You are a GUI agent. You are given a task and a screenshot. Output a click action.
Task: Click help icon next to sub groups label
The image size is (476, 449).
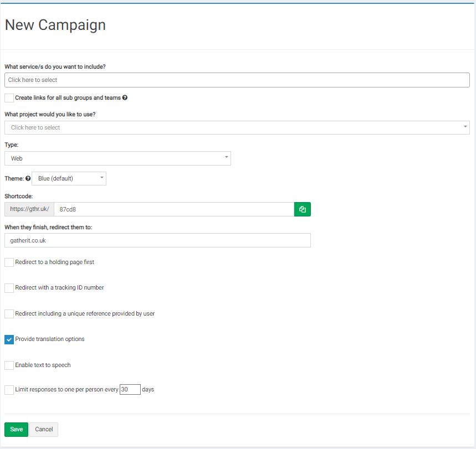[x=125, y=98]
